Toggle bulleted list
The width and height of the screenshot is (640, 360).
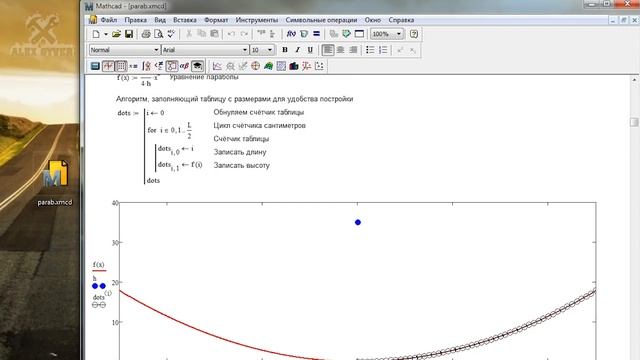click(370, 50)
